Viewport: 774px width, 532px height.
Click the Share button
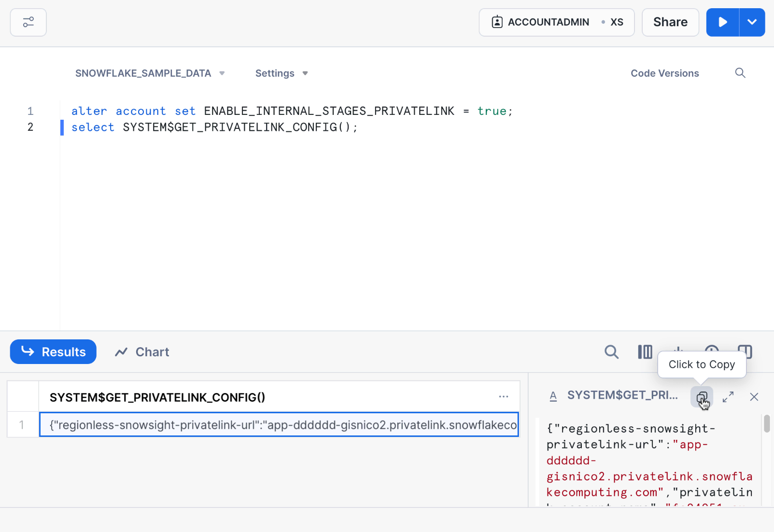(670, 22)
